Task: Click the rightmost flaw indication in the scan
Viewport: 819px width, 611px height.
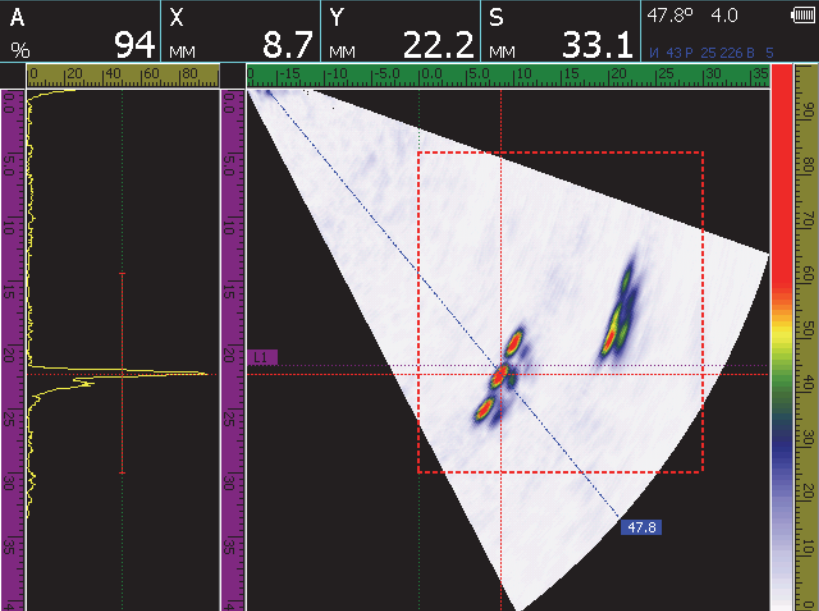Action: pos(618,310)
